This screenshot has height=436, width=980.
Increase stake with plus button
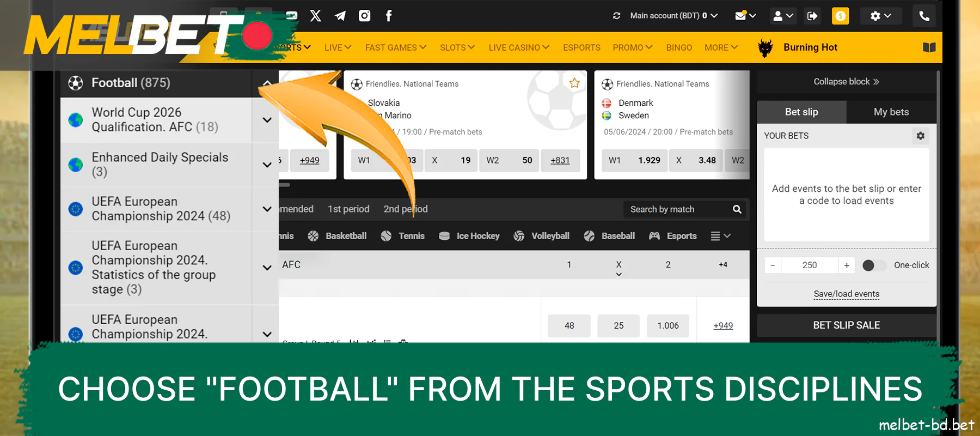pyautogui.click(x=847, y=265)
